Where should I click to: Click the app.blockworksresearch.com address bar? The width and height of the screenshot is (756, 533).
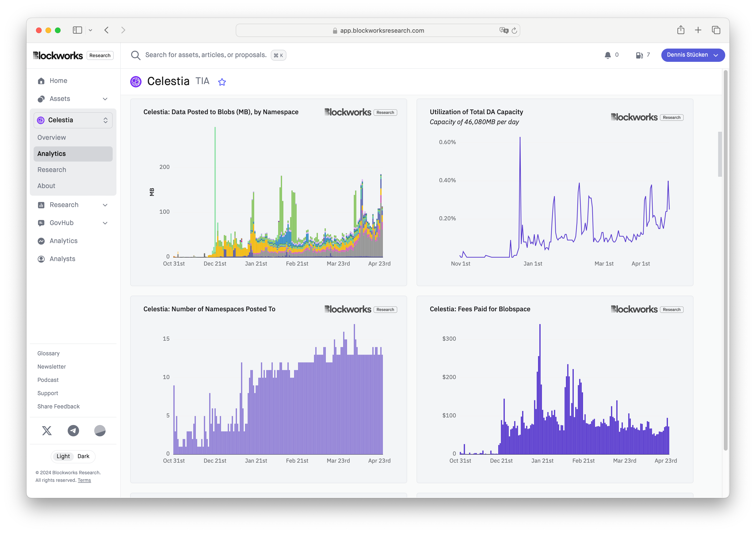coord(378,30)
